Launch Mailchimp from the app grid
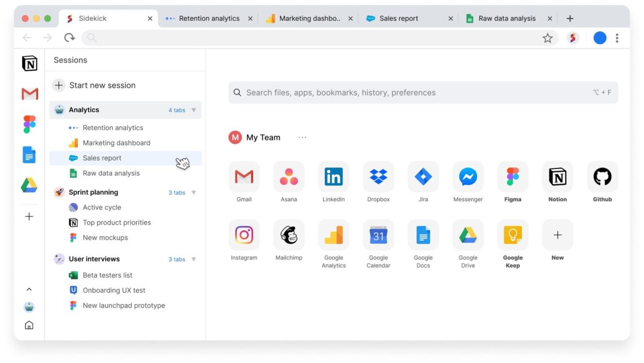 (289, 235)
